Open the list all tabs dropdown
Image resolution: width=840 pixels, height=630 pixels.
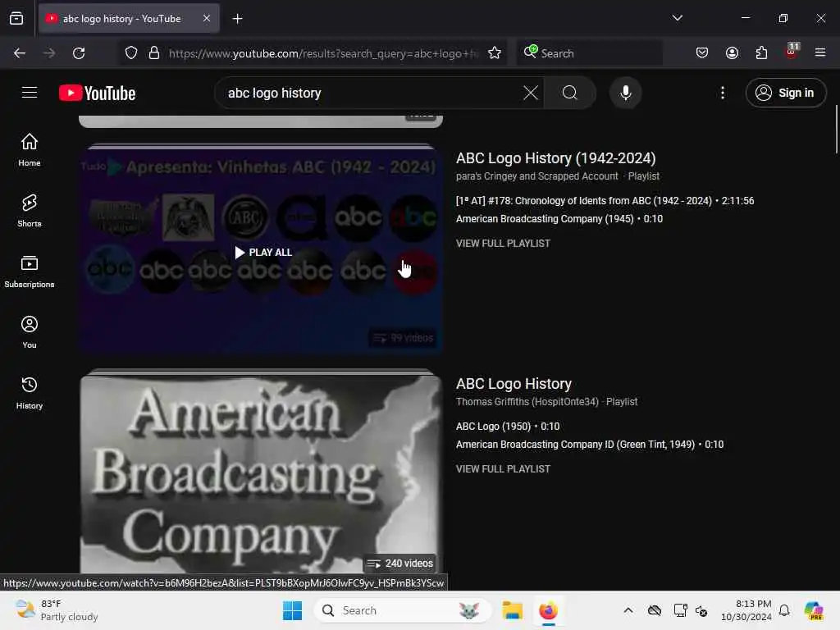pos(677,18)
